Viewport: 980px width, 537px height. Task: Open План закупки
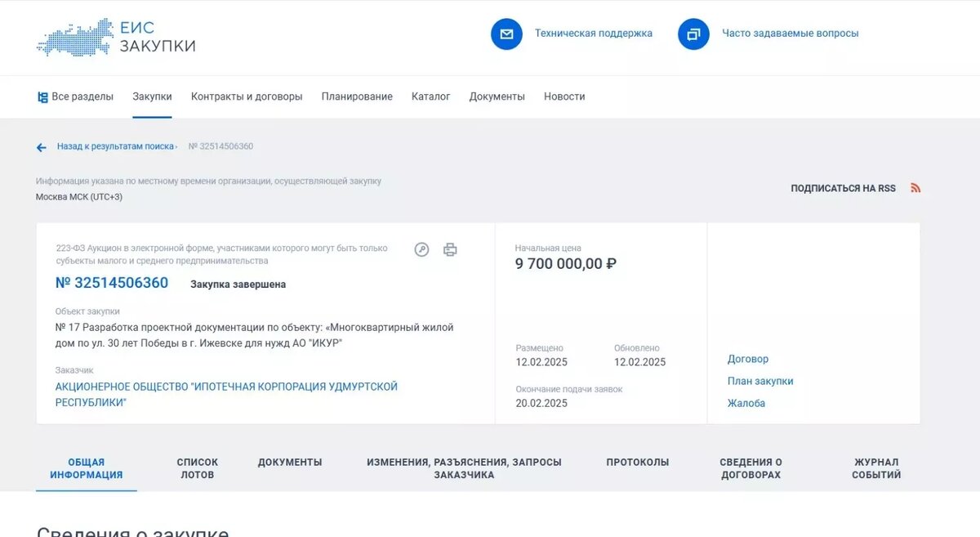[761, 380]
